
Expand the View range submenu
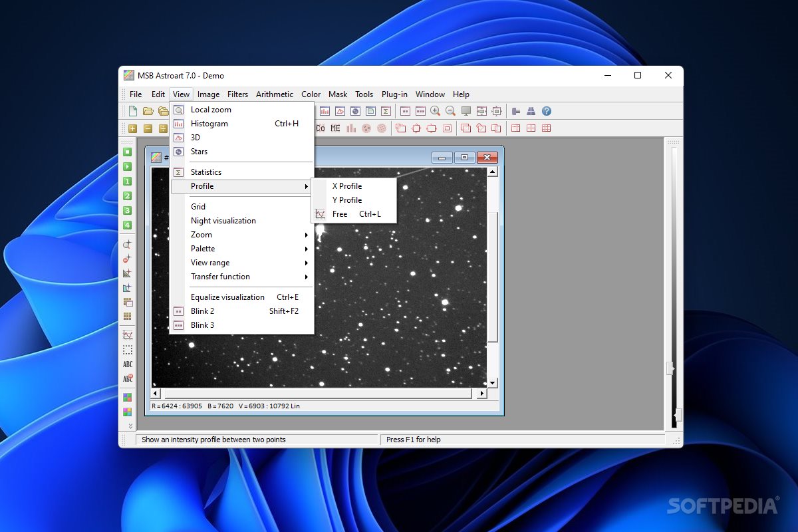tap(241, 263)
